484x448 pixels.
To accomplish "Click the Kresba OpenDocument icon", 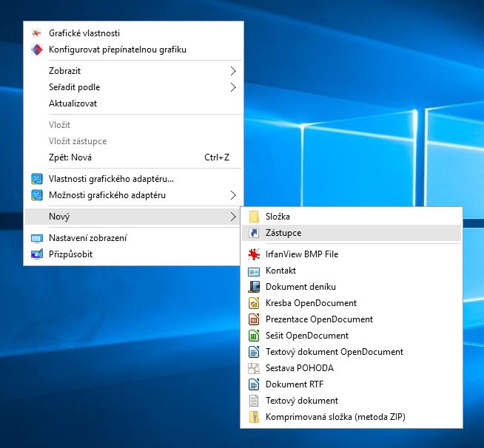I will [x=254, y=303].
